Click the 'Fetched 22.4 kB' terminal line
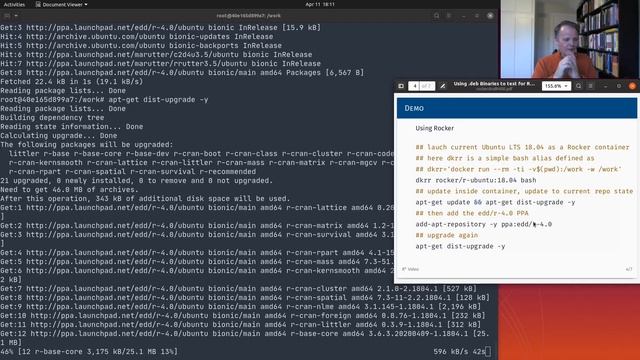The image size is (640, 360). pos(71,82)
